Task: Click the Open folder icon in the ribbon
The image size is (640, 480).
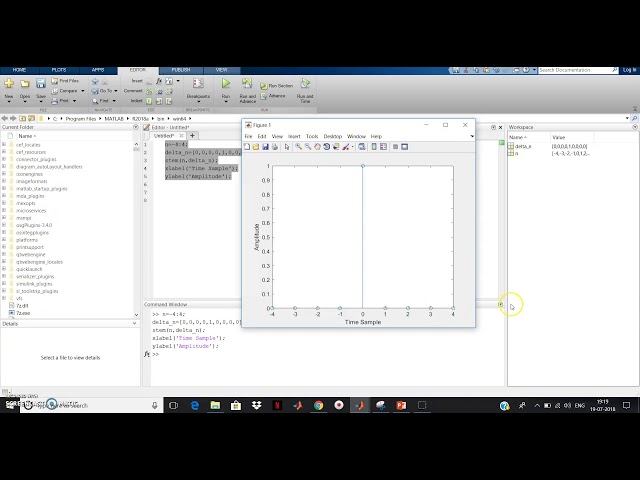Action: click(25, 84)
